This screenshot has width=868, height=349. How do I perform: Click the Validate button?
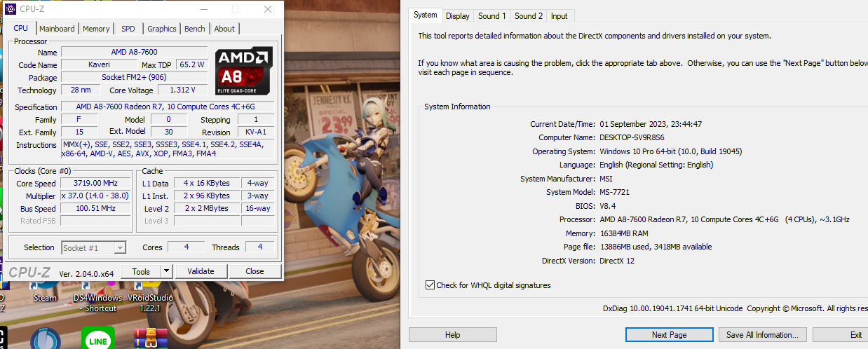click(201, 271)
